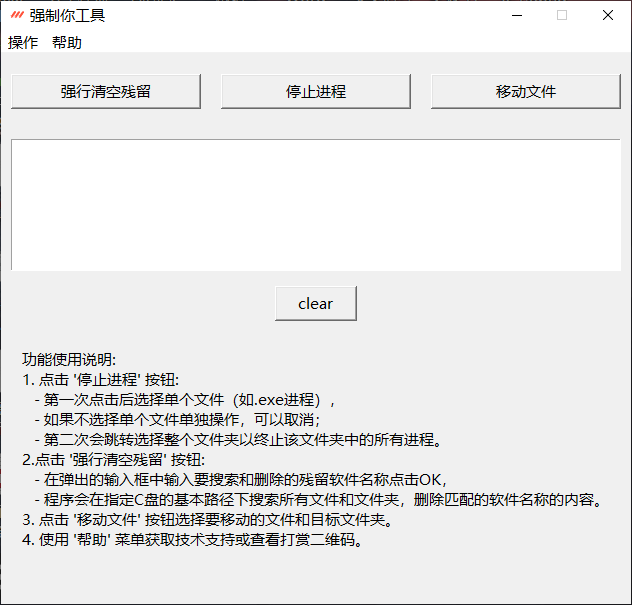Screen dimensions: 632x605
Task: Minimize the 强制你工具 window
Action: pyautogui.click(x=517, y=15)
